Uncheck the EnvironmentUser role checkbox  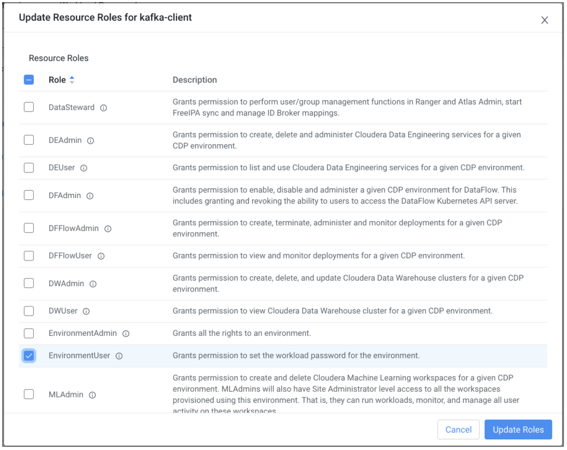tap(29, 356)
